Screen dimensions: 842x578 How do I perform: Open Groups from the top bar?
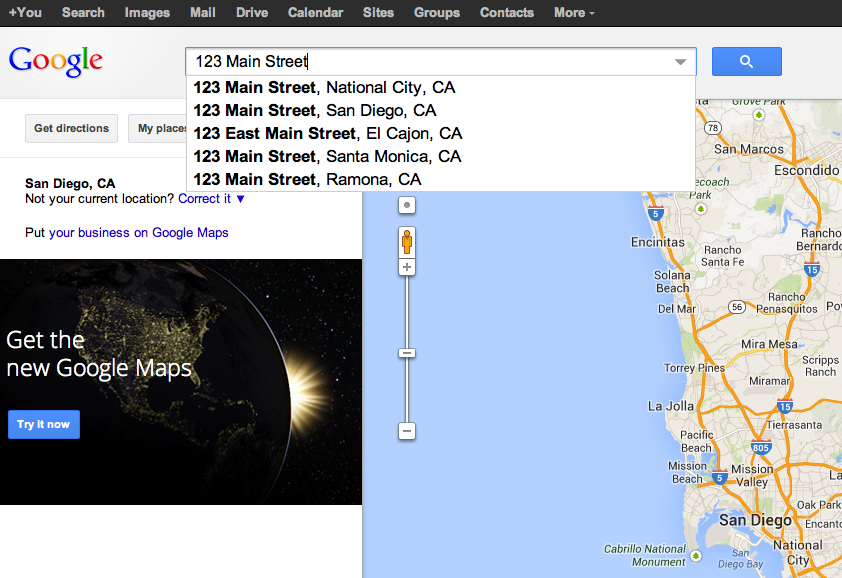(x=437, y=12)
